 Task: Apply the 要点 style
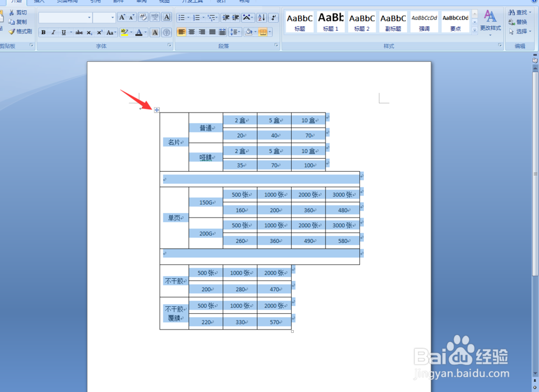click(455, 22)
